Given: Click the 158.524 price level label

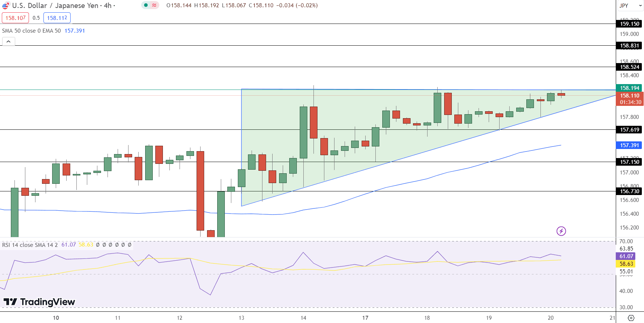Looking at the screenshot, I should pos(629,67).
